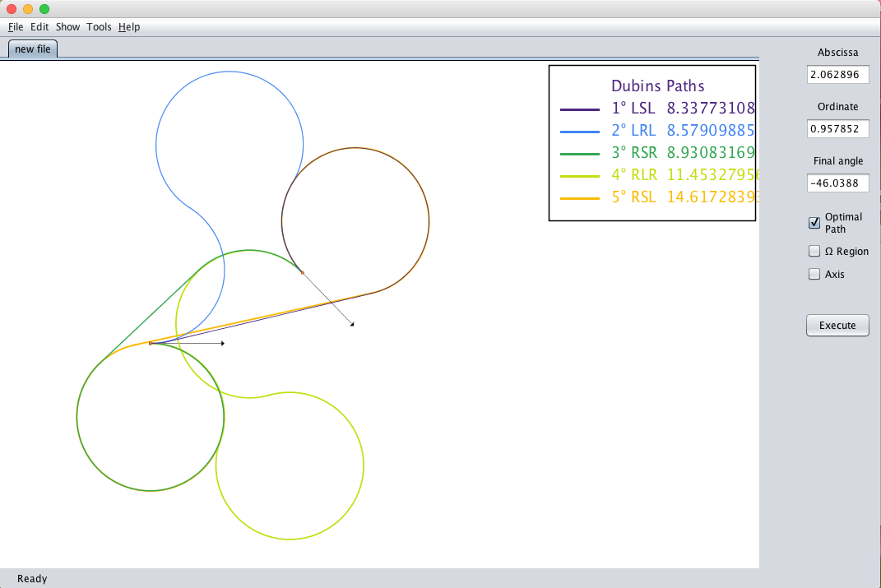Screen dimensions: 881x588
Task: Click the orange RSL legend line swatch
Action: [579, 197]
